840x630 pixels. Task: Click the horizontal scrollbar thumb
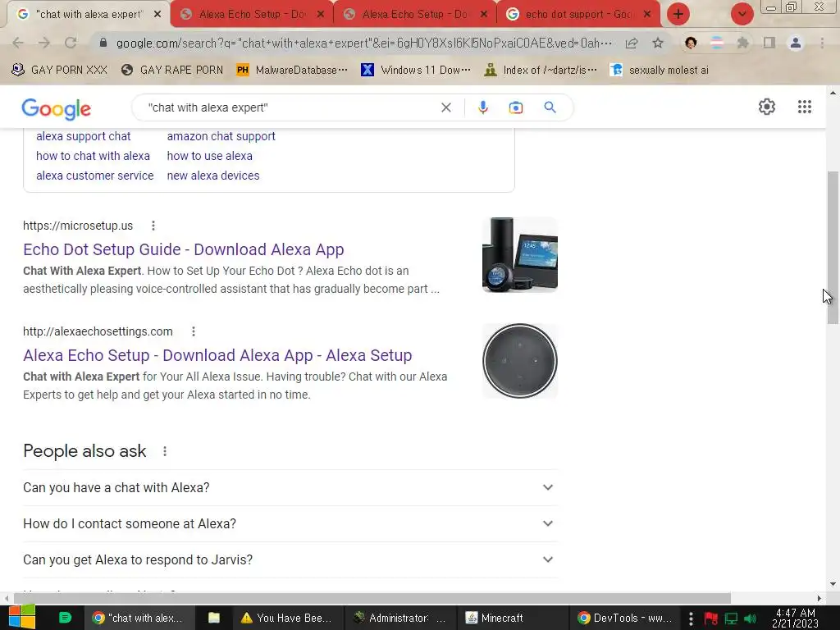(372, 598)
